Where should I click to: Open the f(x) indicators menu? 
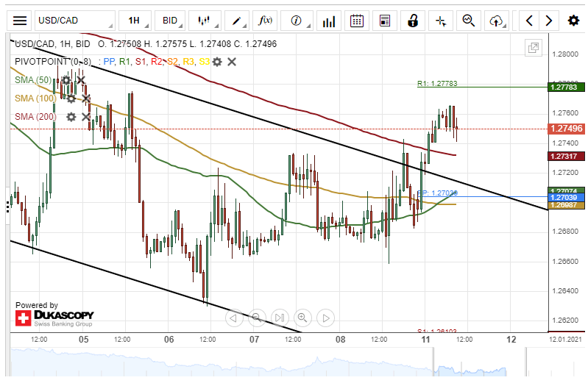[265, 21]
